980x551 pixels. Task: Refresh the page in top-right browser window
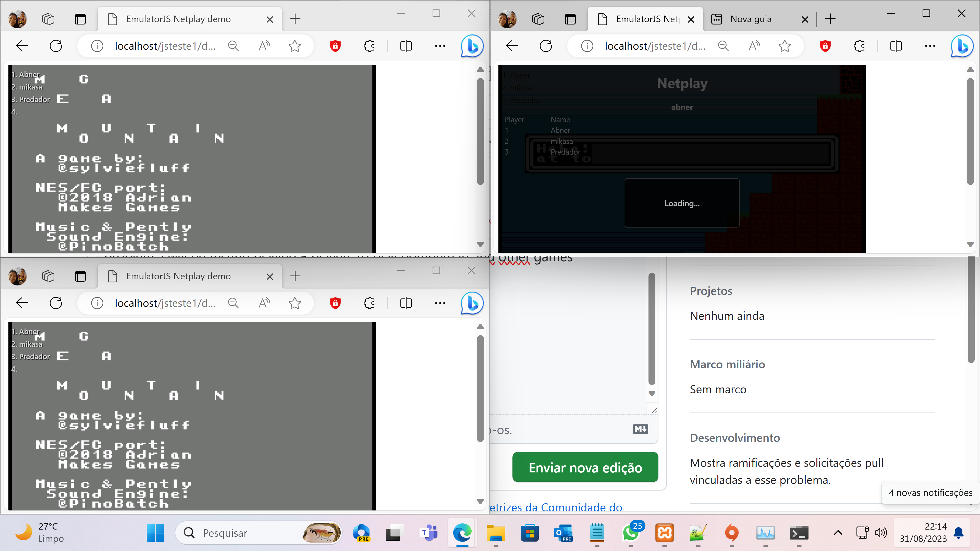(546, 46)
